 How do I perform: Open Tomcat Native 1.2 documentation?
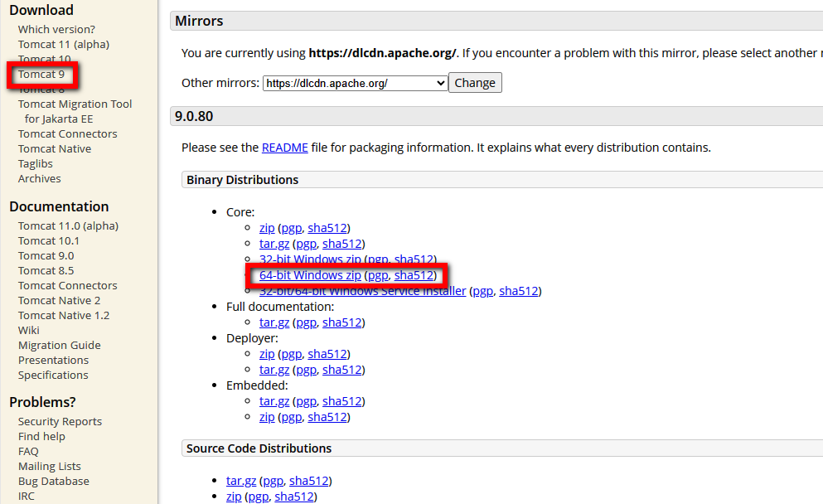click(64, 316)
